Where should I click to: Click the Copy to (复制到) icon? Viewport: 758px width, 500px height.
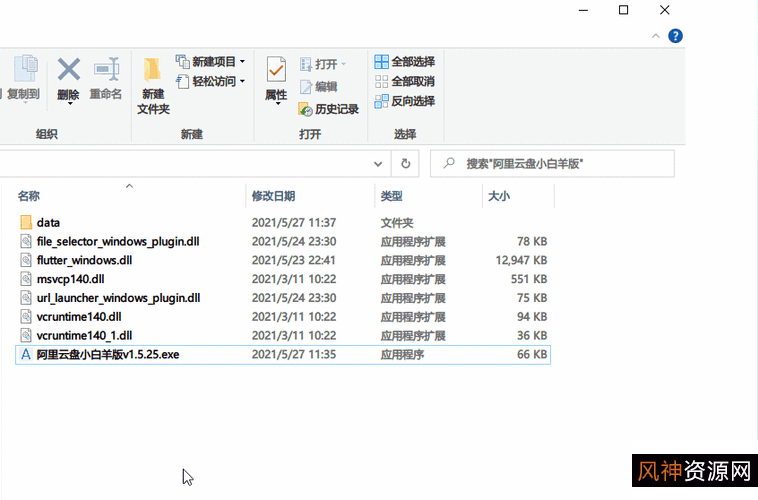coord(25,69)
